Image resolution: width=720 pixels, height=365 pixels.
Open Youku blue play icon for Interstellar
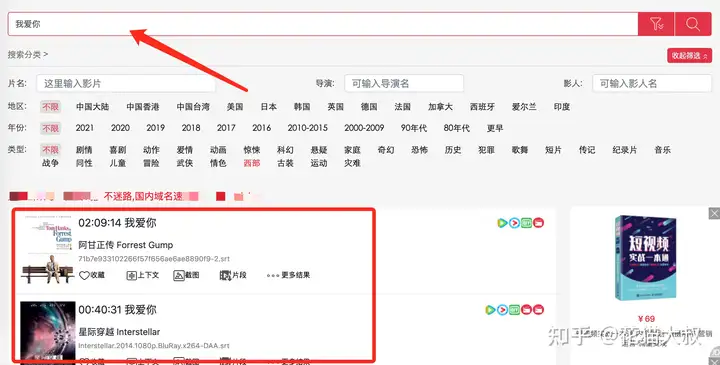502,310
